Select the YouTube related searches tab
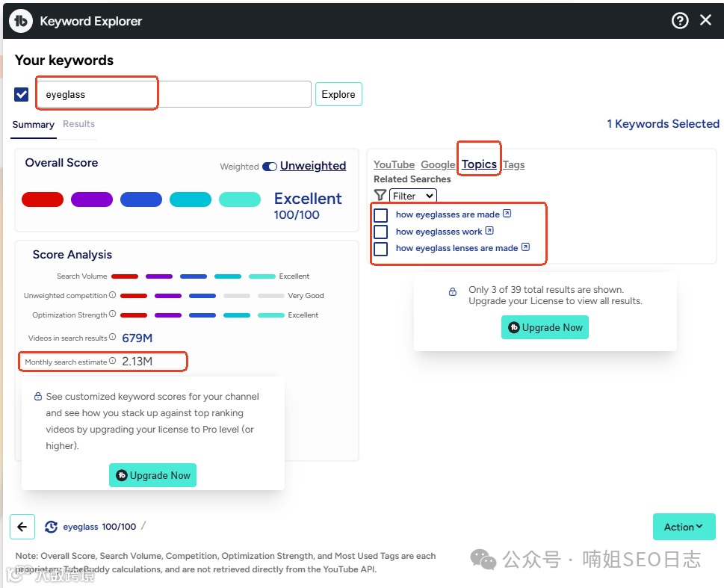 [394, 164]
